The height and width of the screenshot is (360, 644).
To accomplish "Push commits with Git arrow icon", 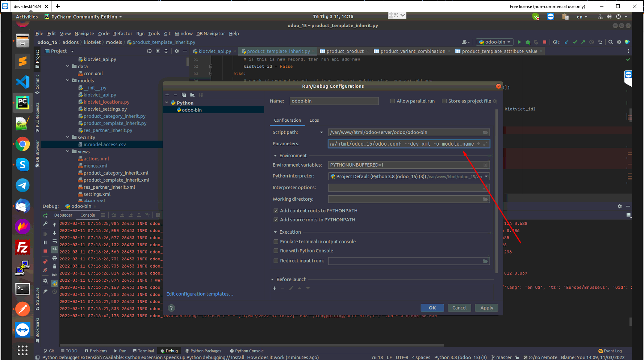I will tap(583, 42).
